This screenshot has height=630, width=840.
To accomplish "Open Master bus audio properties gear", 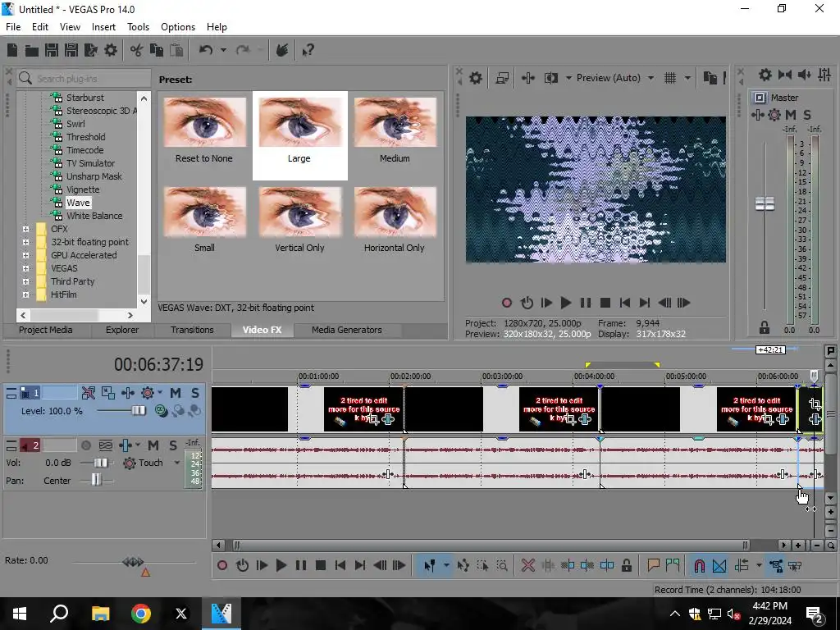I will click(x=765, y=75).
